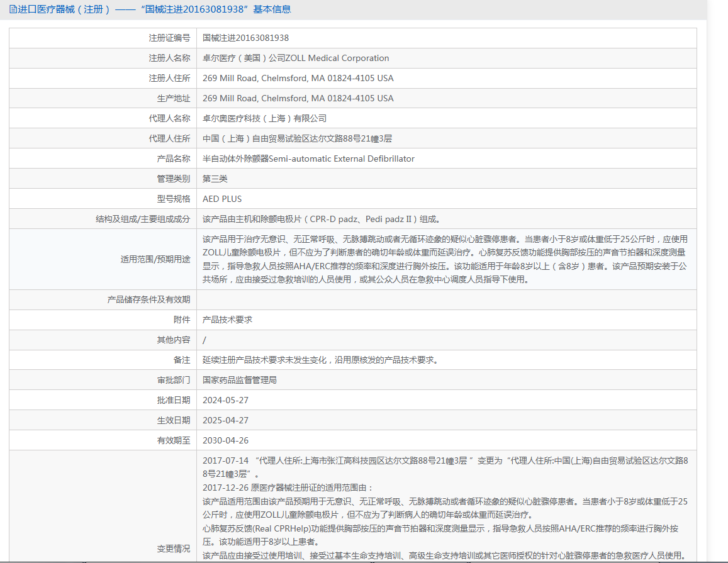Select the "第三类" category value
This screenshot has height=563, width=728.
tap(215, 179)
